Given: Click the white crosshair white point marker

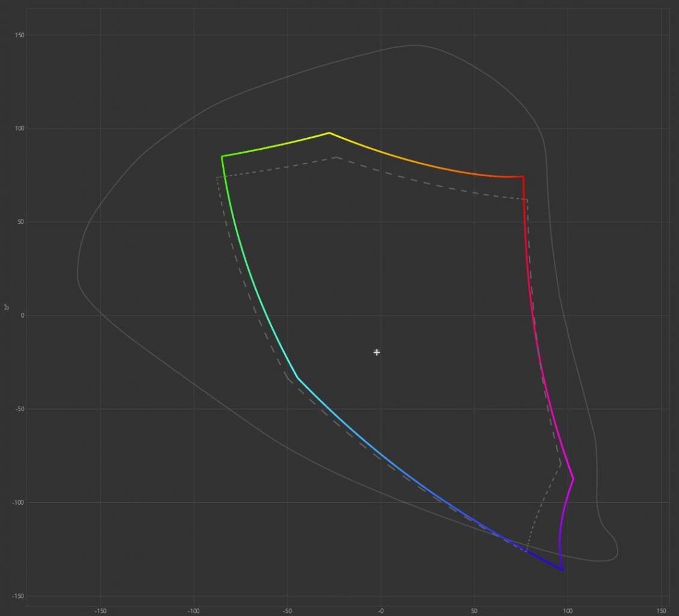Looking at the screenshot, I should pyautogui.click(x=376, y=352).
